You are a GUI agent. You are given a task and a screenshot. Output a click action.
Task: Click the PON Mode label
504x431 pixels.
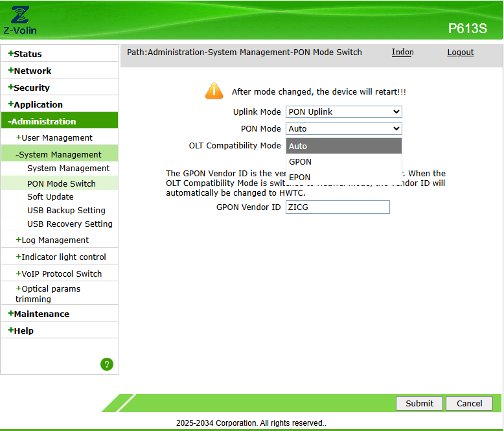(x=260, y=129)
